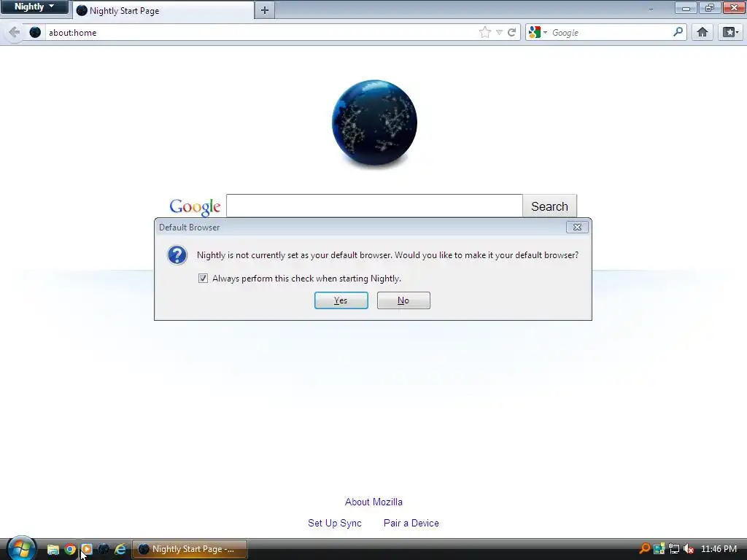The image size is (747, 560).
Task: Open the Set Up Sync link
Action: [x=334, y=523]
